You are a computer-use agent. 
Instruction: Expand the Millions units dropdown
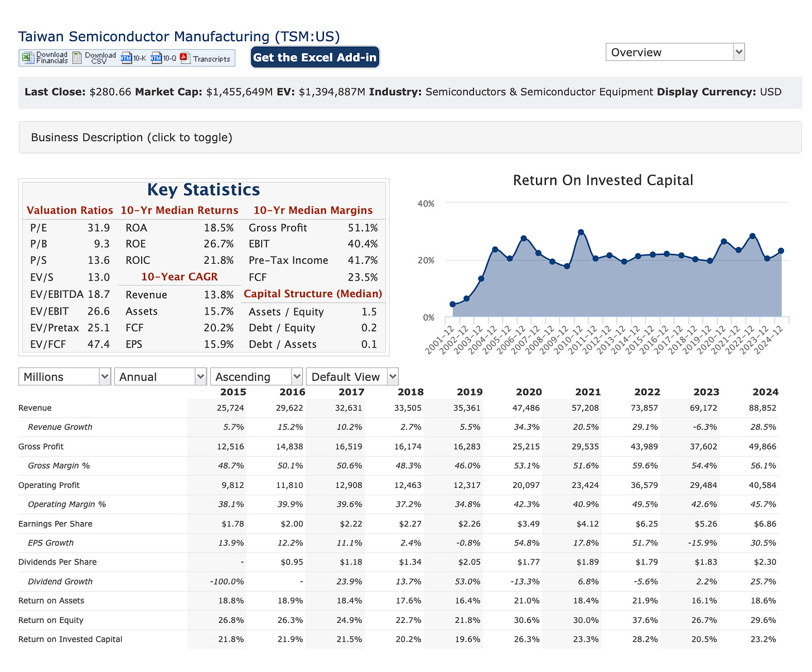[65, 376]
